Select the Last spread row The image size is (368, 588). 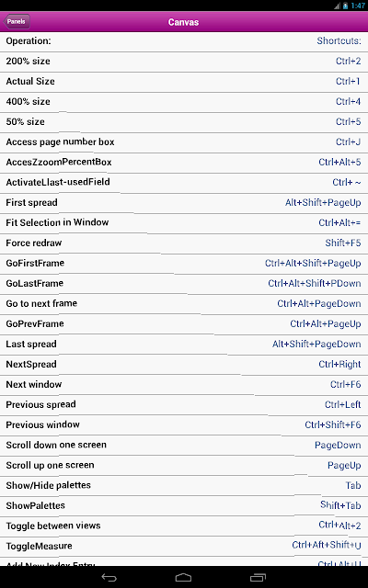[184, 345]
